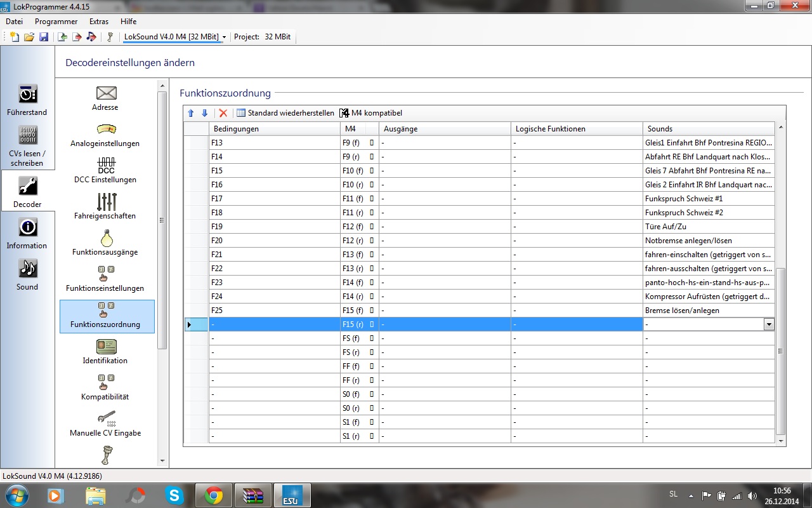812x508 pixels.
Task: Select the Türe Auf/Zu sound cell
Action: click(x=709, y=227)
